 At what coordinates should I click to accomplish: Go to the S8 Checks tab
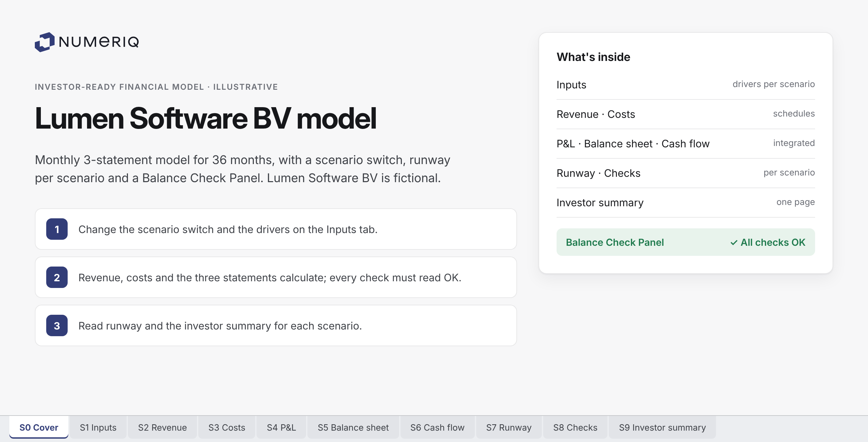coord(575,427)
